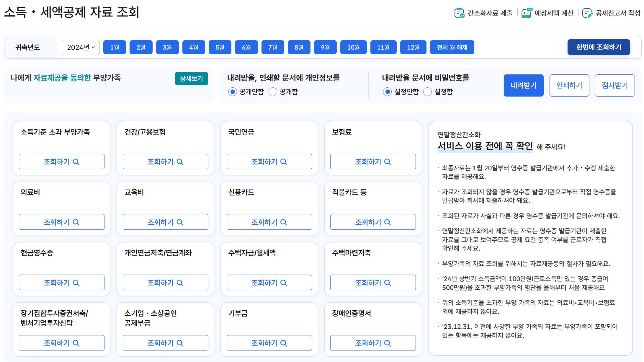
Task: Click 전체 월 해제 to deselect months
Action: click(x=452, y=47)
